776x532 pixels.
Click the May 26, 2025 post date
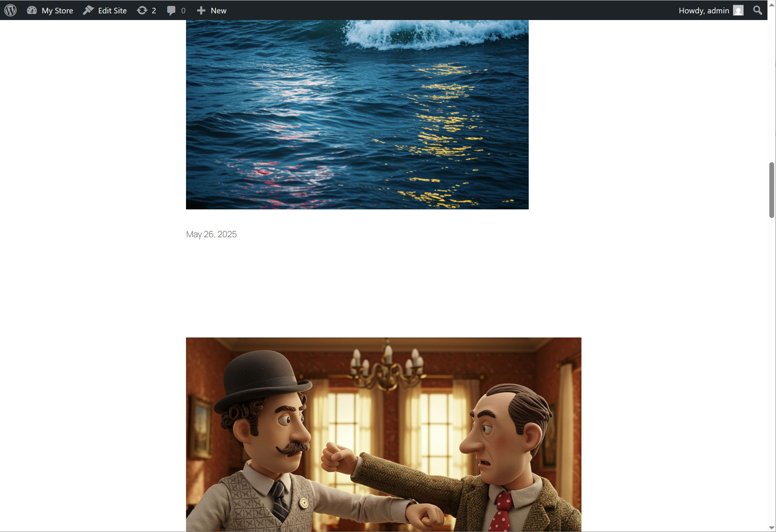coord(211,234)
